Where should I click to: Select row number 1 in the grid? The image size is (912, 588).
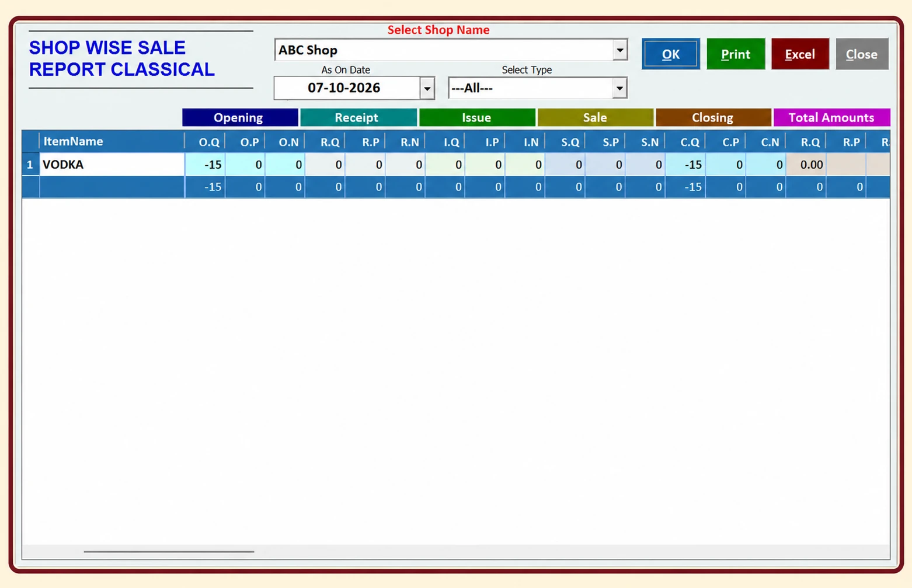pos(30,165)
